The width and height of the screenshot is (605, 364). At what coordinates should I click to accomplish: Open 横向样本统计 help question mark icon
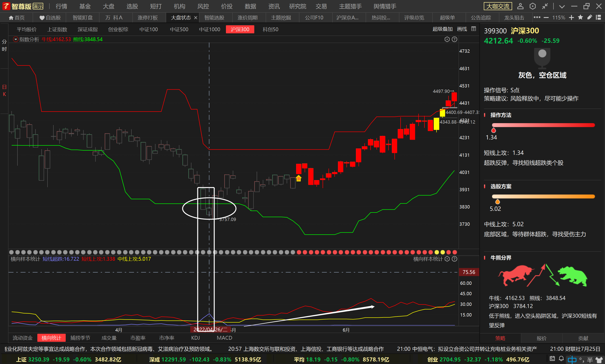coord(454,259)
